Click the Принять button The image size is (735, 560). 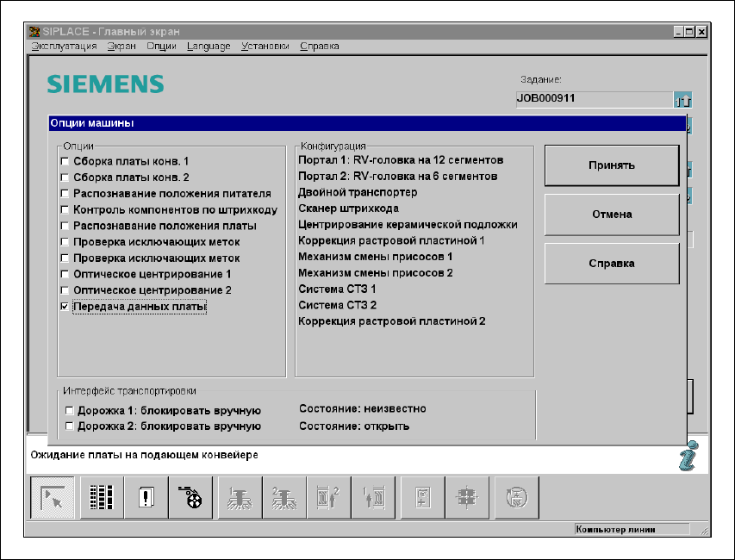(x=612, y=165)
